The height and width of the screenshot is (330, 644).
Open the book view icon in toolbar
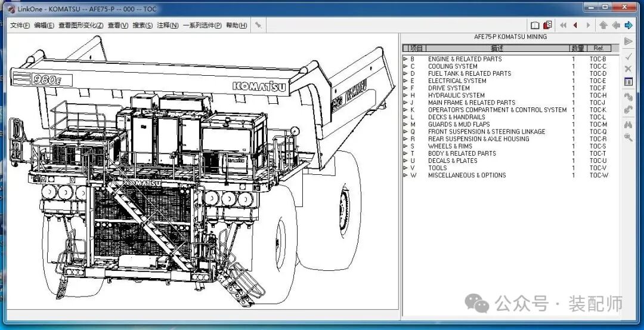(x=535, y=25)
